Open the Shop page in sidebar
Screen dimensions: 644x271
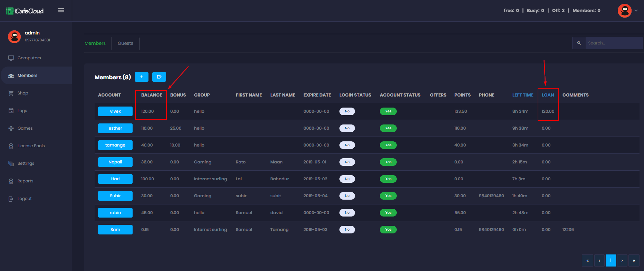tap(23, 93)
